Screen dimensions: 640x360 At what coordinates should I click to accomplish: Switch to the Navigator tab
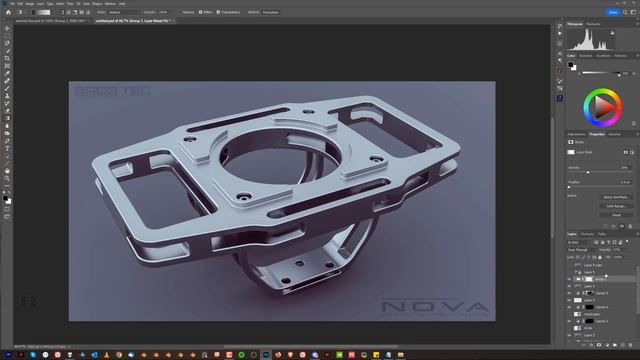593,24
